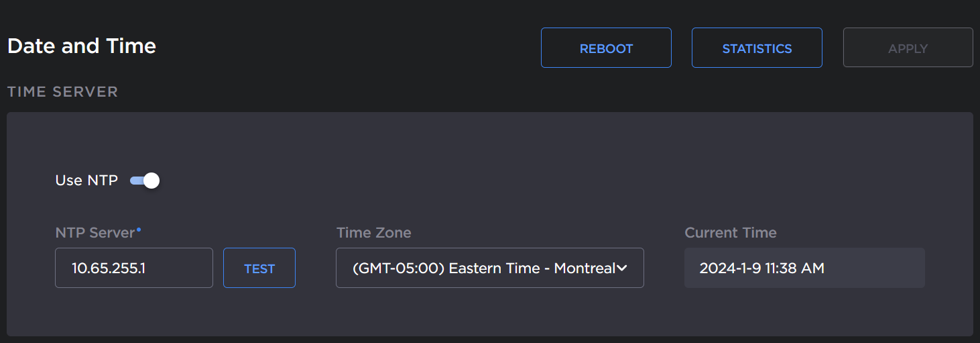Test the NTP server connection

tap(259, 268)
